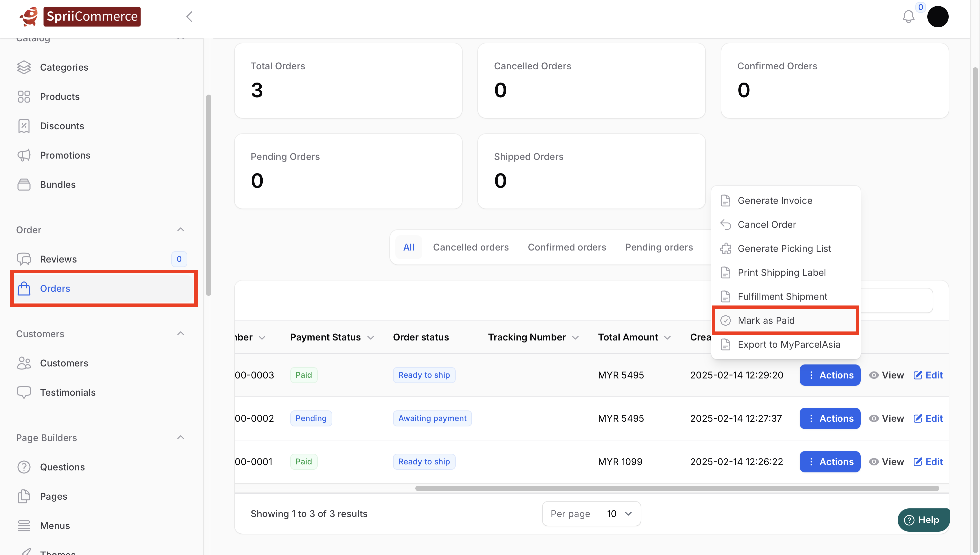
Task: Open Bundles from the sidebar
Action: (58, 185)
